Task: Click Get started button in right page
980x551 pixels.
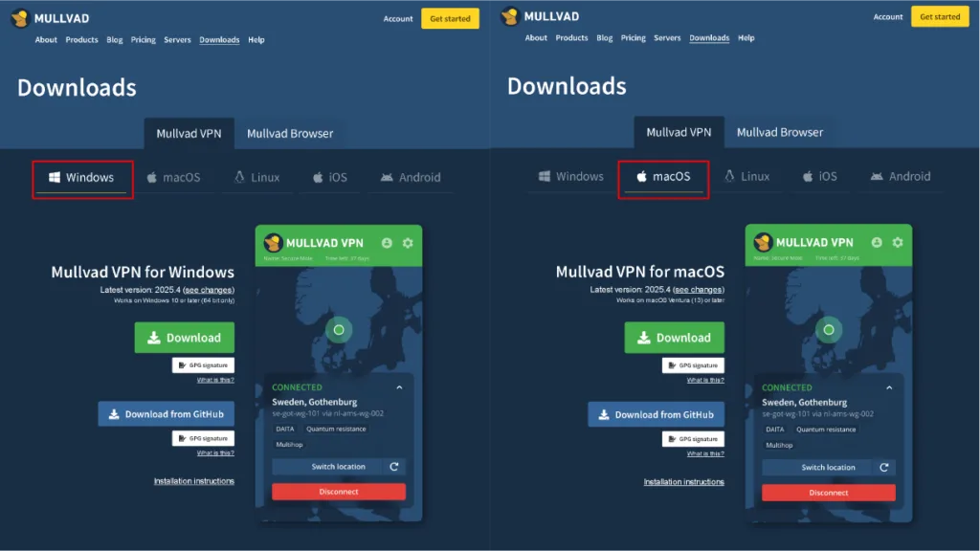Action: coord(940,17)
